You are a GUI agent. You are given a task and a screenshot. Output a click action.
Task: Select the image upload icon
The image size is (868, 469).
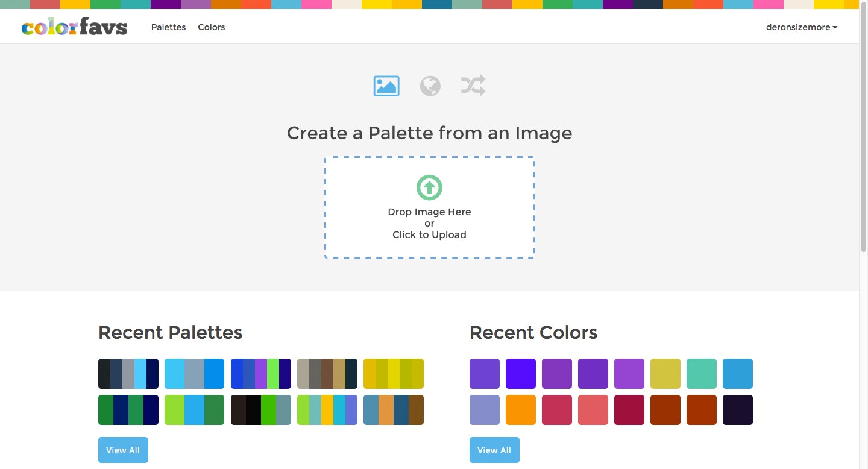click(386, 86)
